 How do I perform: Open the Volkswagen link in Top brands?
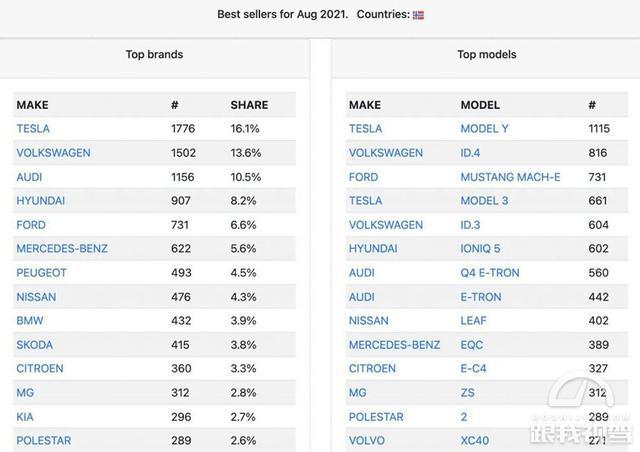pyautogui.click(x=53, y=153)
